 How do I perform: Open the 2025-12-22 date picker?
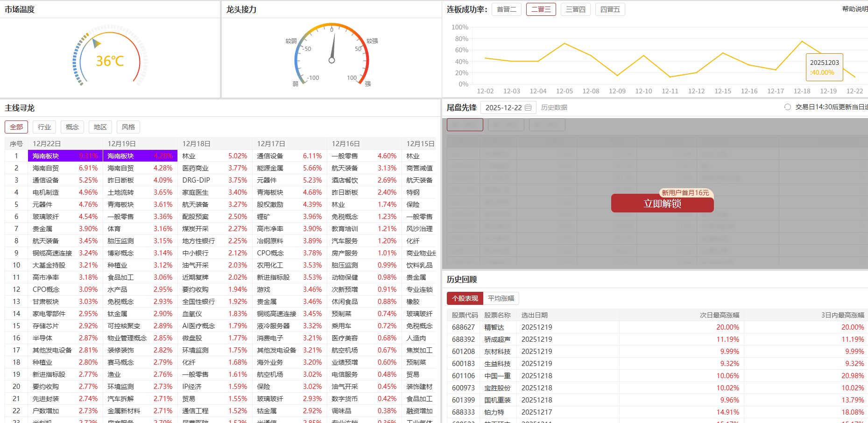click(x=503, y=107)
